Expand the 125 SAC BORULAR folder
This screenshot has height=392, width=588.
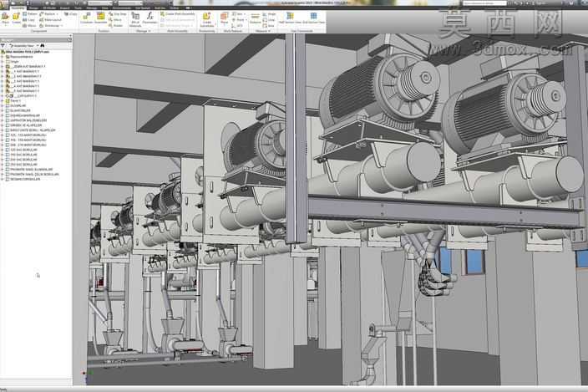click(3, 150)
